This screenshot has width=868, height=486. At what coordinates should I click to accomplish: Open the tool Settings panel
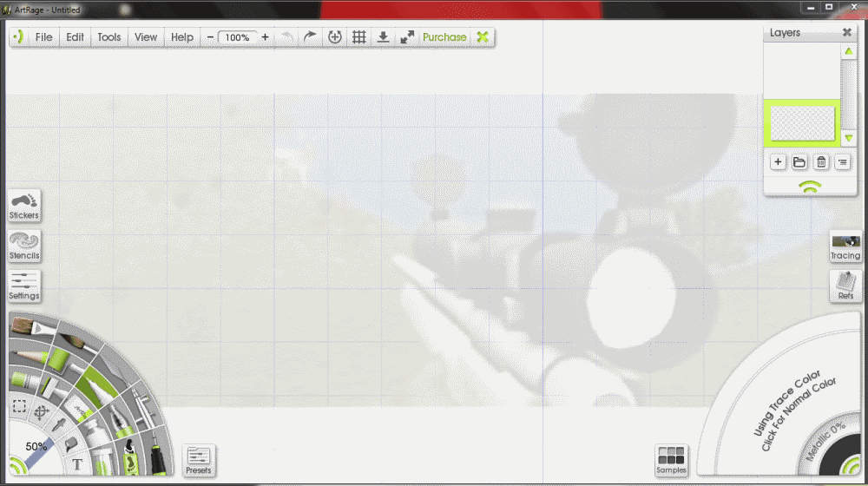coord(23,286)
